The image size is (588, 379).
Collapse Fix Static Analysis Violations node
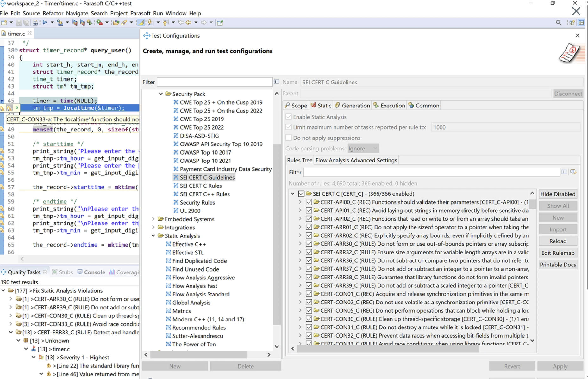3,290
